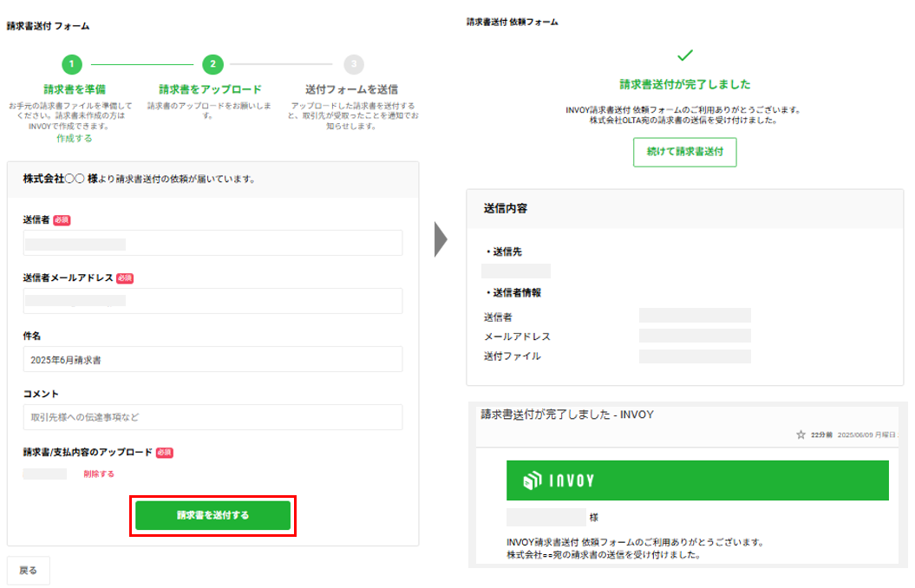The image size is (915, 588).
Task: Click the 請求書を準備 step heading
Action: pos(74,89)
